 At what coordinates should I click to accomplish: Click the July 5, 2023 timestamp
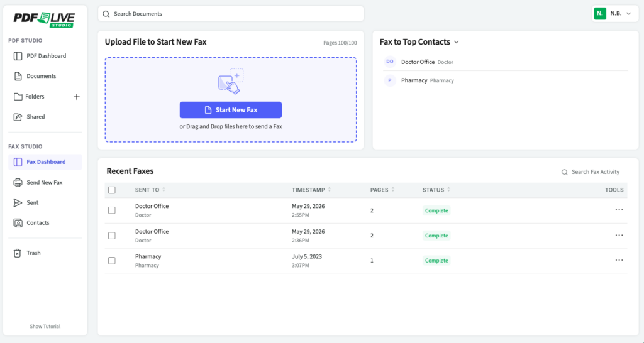[307, 256]
